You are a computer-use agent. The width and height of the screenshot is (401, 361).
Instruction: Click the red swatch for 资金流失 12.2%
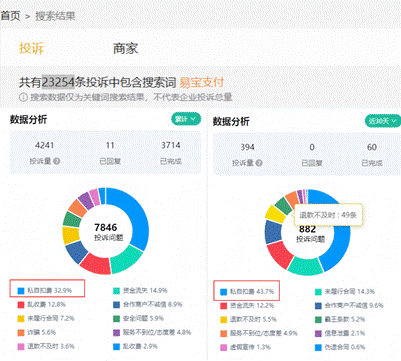click(x=224, y=306)
